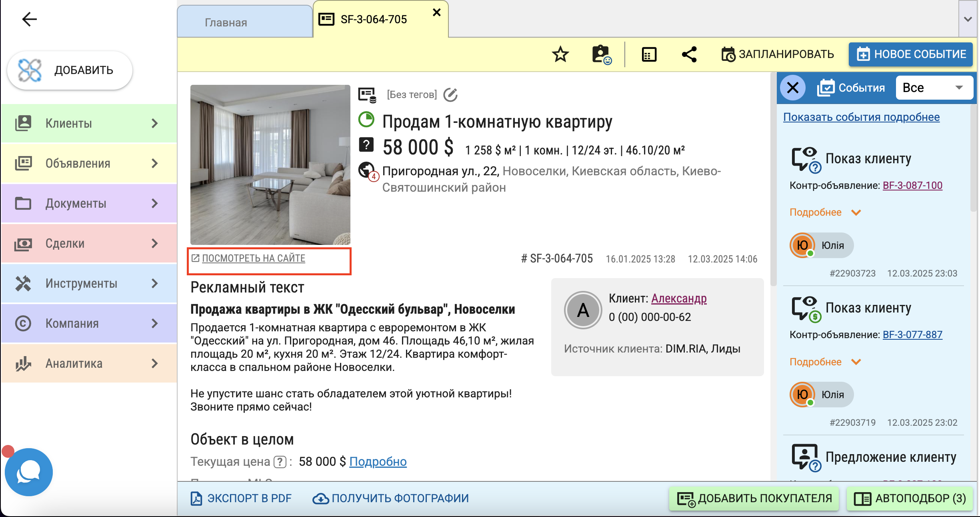Add listing to favorites with star icon

[560, 54]
